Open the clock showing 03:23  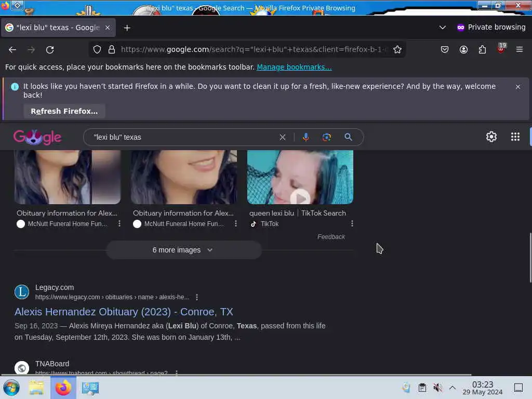pyautogui.click(x=483, y=388)
